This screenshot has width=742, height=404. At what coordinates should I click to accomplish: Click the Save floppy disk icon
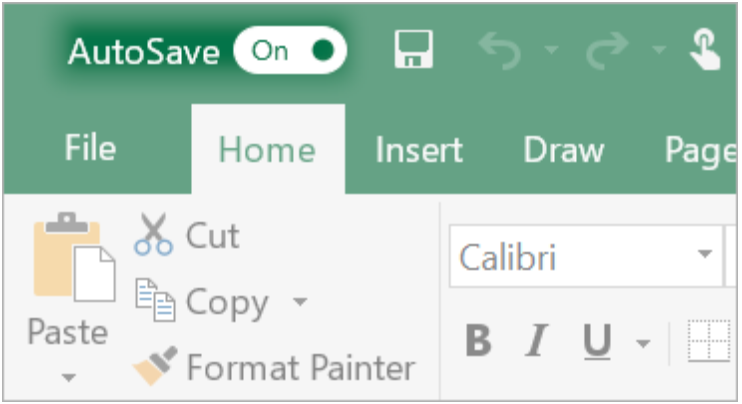pos(414,49)
